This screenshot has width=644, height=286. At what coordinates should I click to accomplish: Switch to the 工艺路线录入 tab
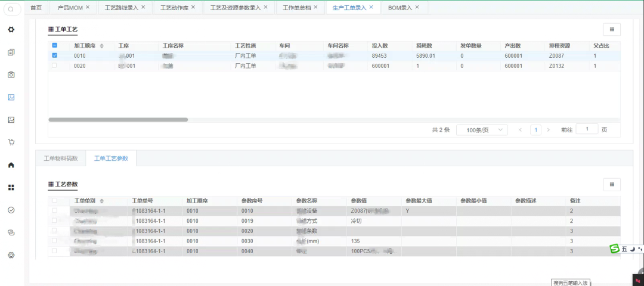tap(122, 8)
